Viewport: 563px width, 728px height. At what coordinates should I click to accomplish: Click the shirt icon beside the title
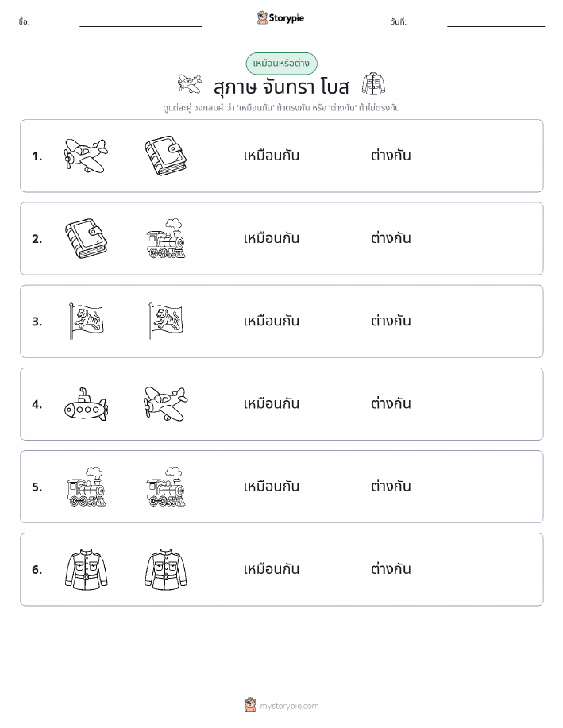point(373,84)
